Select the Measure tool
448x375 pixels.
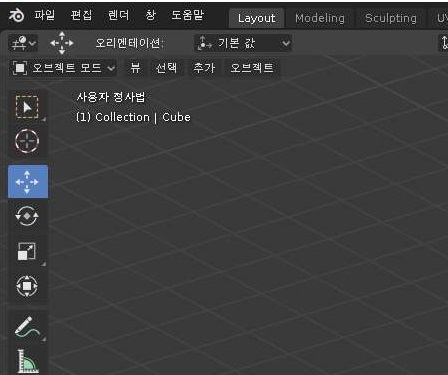27,361
